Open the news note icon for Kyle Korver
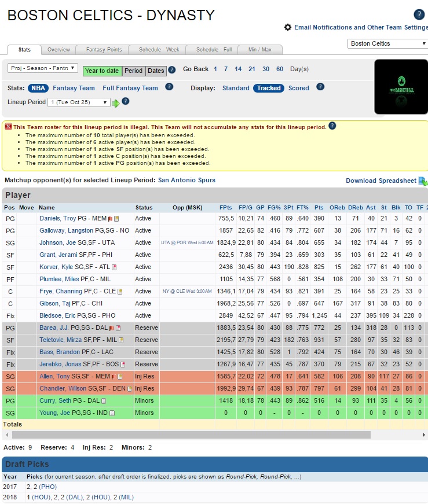Viewport: 428px width, 504px height. pos(114,267)
